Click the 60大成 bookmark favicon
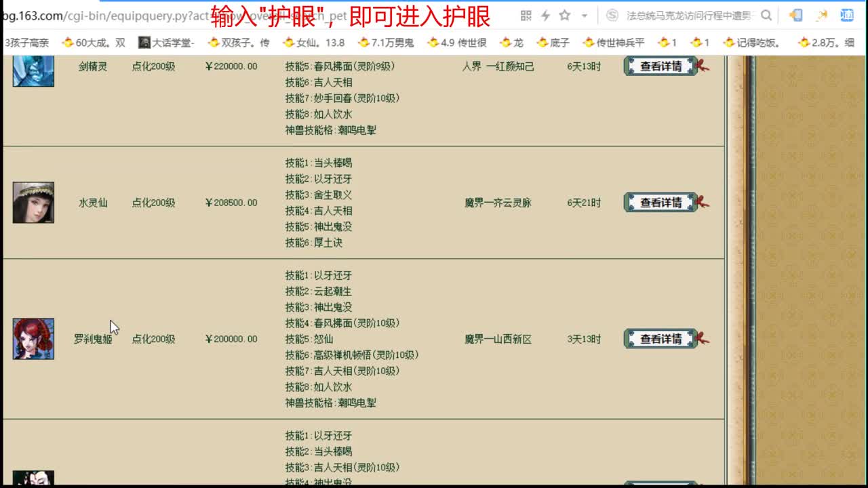This screenshot has width=868, height=488. pos(68,43)
